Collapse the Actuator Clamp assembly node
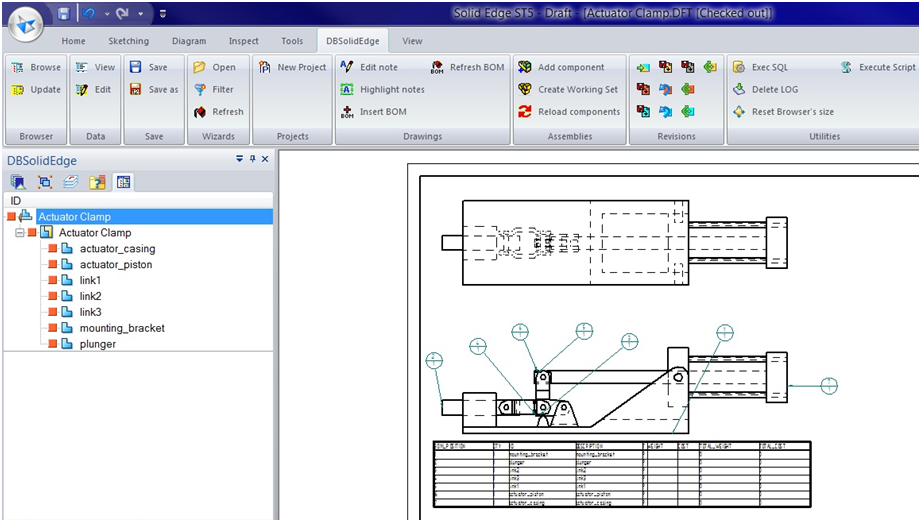The height and width of the screenshot is (523, 920). pyautogui.click(x=20, y=233)
